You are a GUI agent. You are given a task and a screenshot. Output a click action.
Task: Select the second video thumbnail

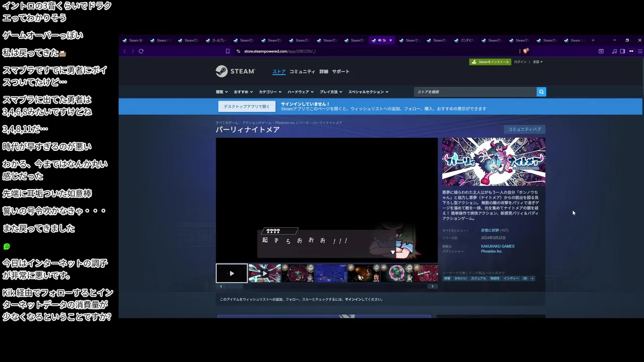click(265, 273)
